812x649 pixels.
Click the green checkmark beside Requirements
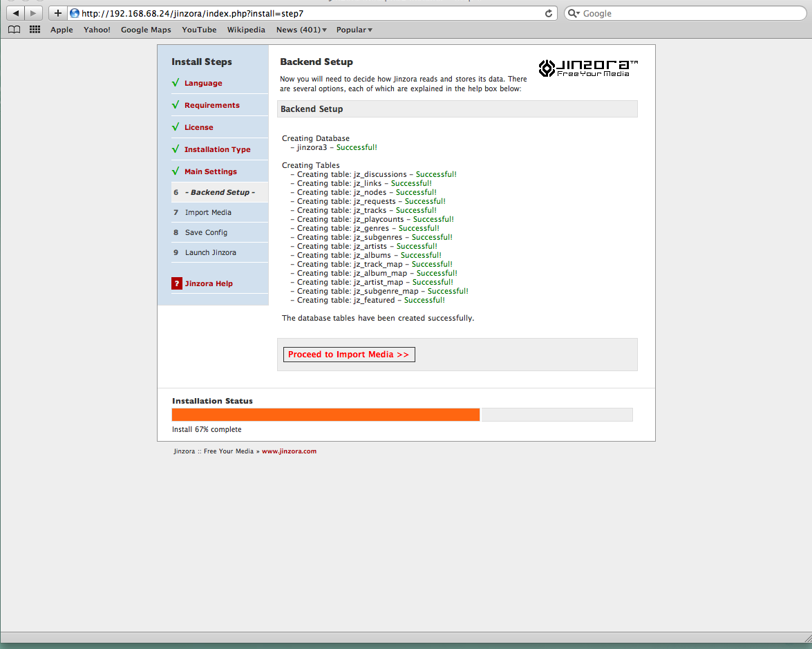click(176, 105)
